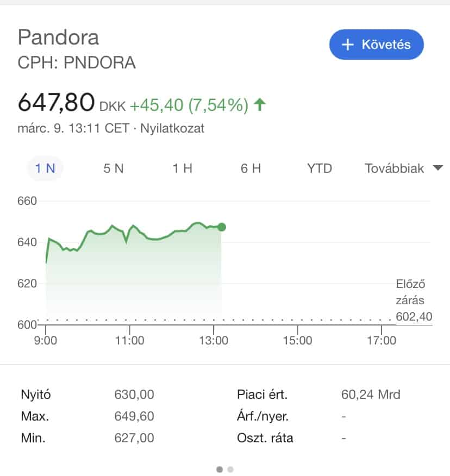Click the Pandora company title
The width and height of the screenshot is (450, 476).
pos(59,37)
